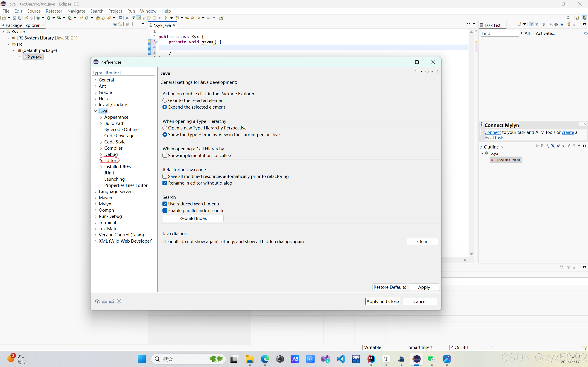Click the New Java Class icon

86,18
